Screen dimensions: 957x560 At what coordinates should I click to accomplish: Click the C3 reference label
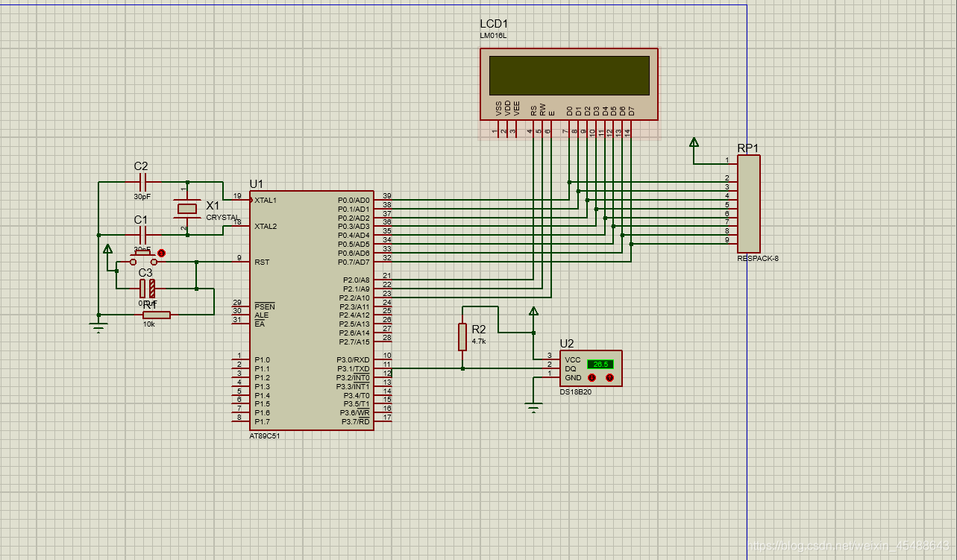click(x=145, y=273)
